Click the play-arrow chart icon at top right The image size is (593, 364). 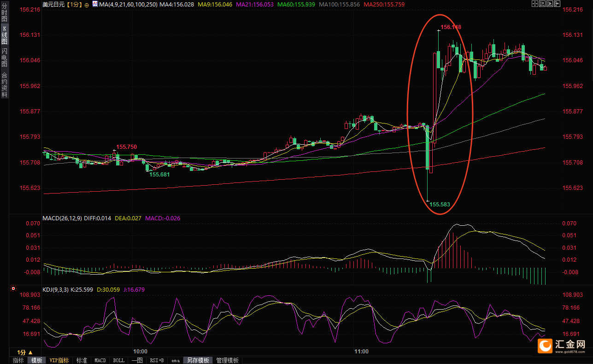[550, 4]
